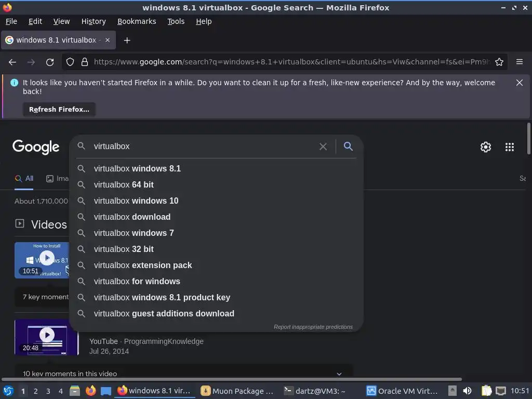
Task: Open the Firefox hamburger menu
Action: tap(520, 62)
